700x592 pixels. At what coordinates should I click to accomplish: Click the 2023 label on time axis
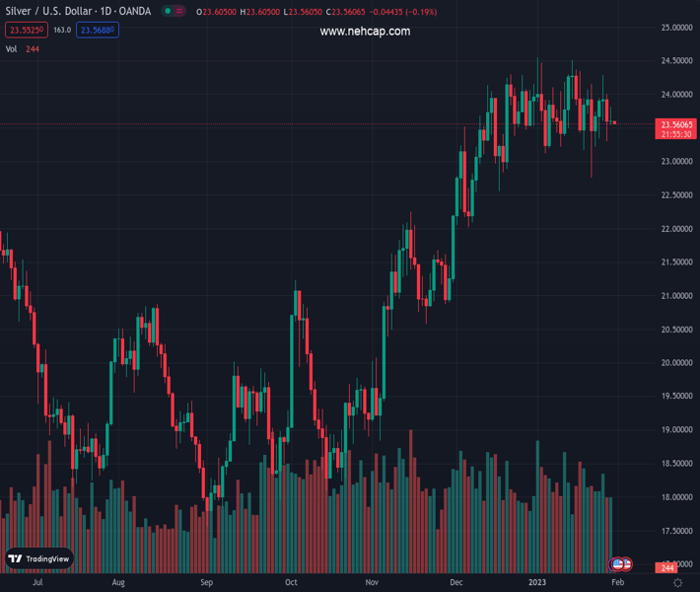click(x=536, y=583)
